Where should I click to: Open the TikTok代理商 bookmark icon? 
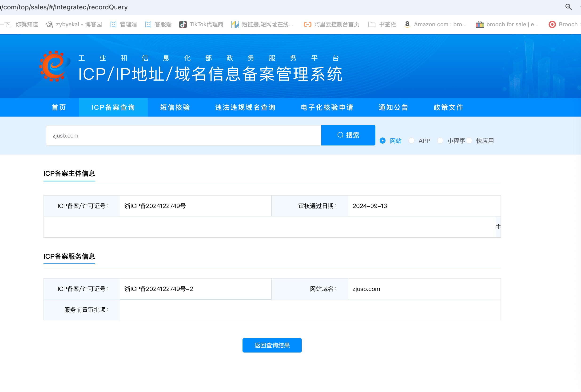pyautogui.click(x=183, y=24)
